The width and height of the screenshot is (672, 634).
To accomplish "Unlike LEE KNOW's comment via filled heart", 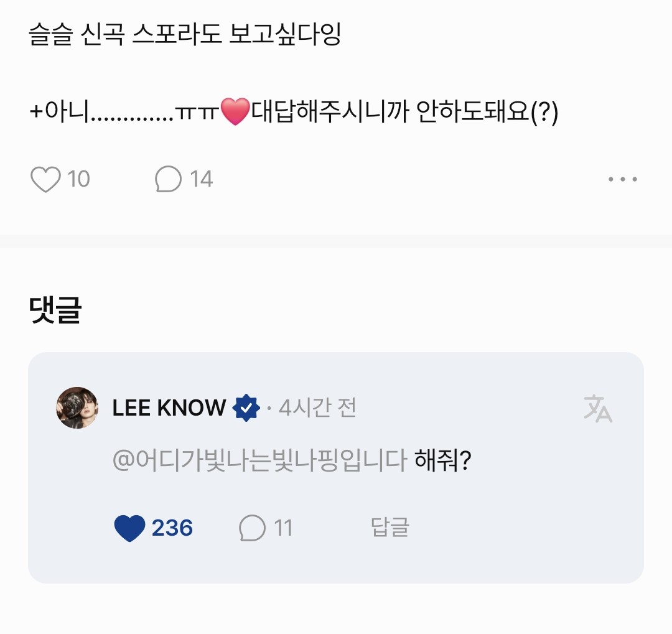I will (x=129, y=528).
